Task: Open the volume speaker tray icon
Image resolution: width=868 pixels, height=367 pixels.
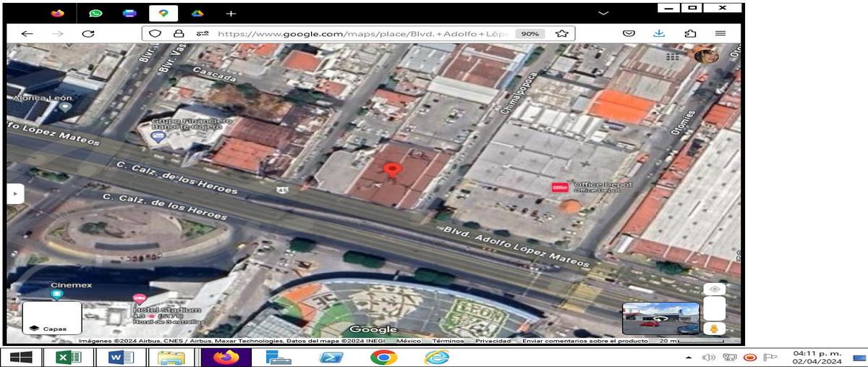Action: pos(709,357)
